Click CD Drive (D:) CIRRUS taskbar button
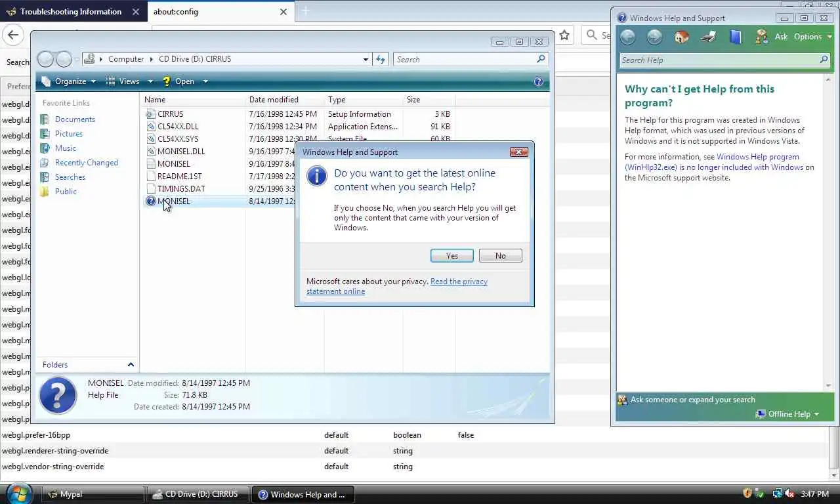Screen dimensions: 840x504 pyautogui.click(x=198, y=494)
